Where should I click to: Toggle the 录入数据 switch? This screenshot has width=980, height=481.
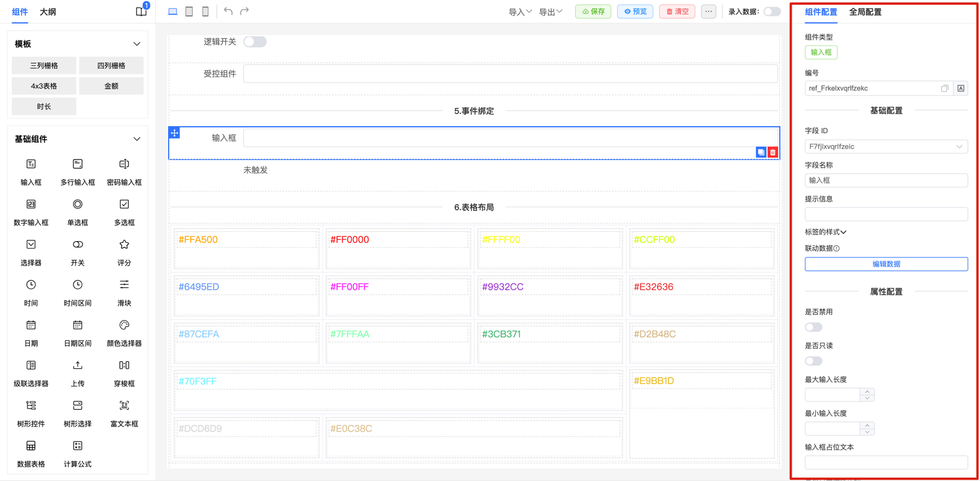[772, 12]
